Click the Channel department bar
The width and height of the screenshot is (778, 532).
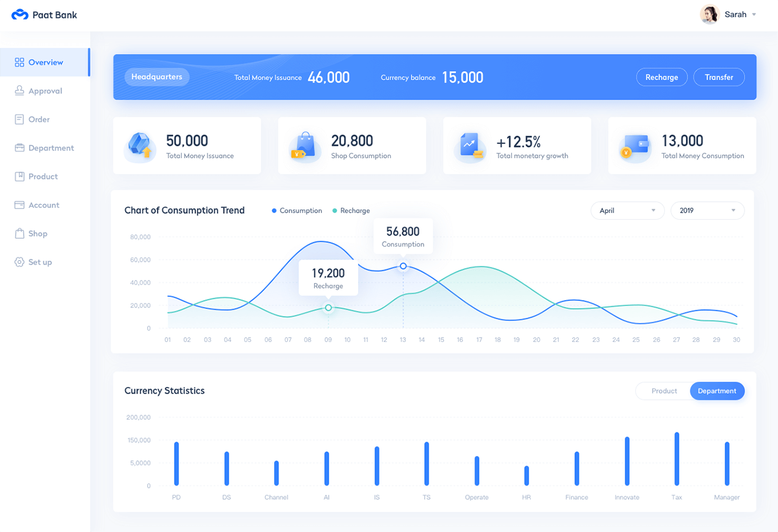click(x=277, y=473)
